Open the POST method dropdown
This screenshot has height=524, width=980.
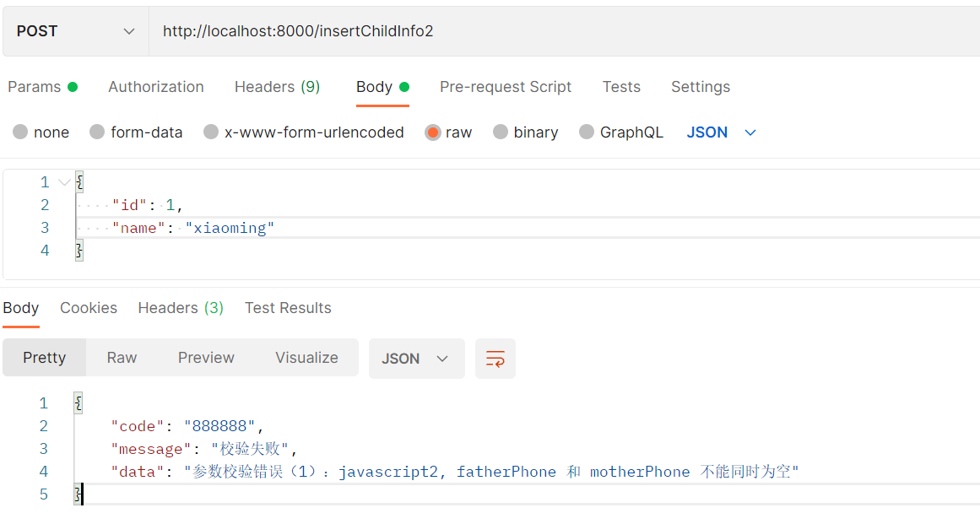[x=76, y=31]
